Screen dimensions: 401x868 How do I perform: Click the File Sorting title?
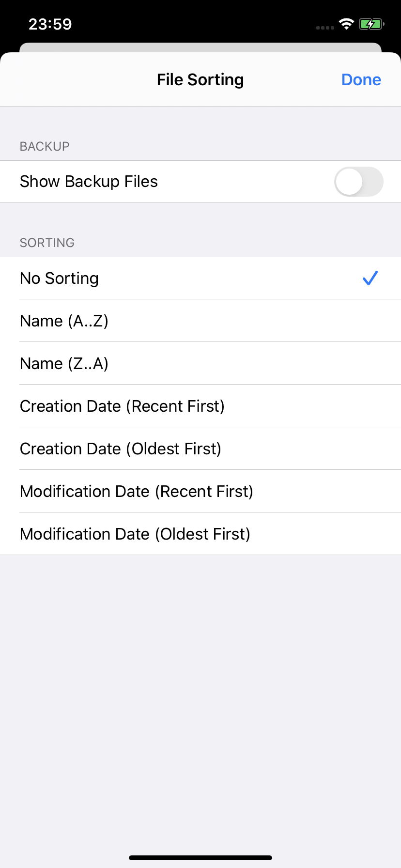tap(200, 79)
